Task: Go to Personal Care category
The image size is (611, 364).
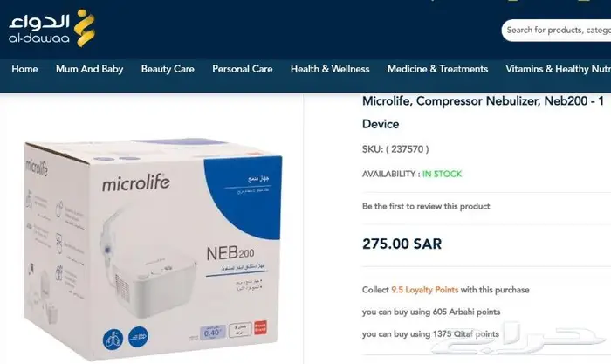Action: click(x=243, y=69)
